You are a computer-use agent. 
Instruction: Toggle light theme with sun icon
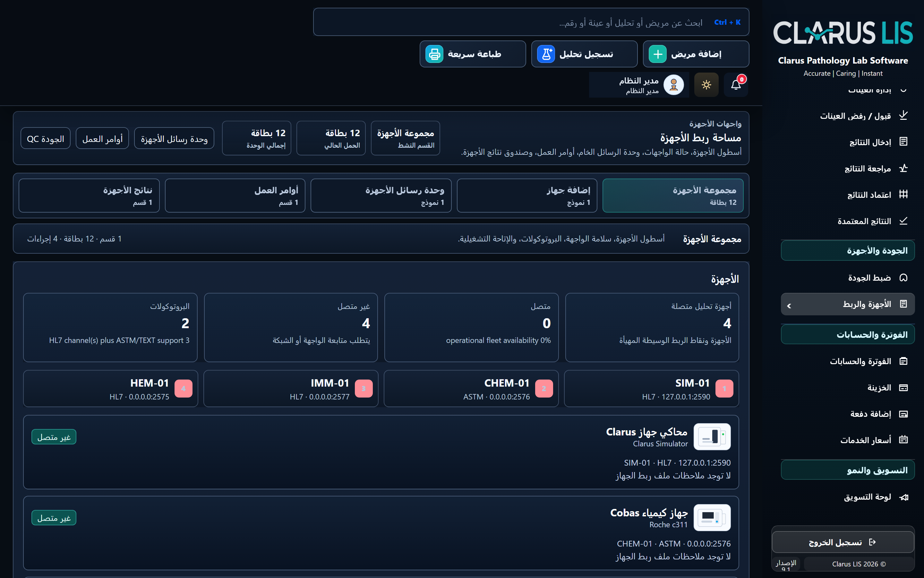(x=706, y=85)
